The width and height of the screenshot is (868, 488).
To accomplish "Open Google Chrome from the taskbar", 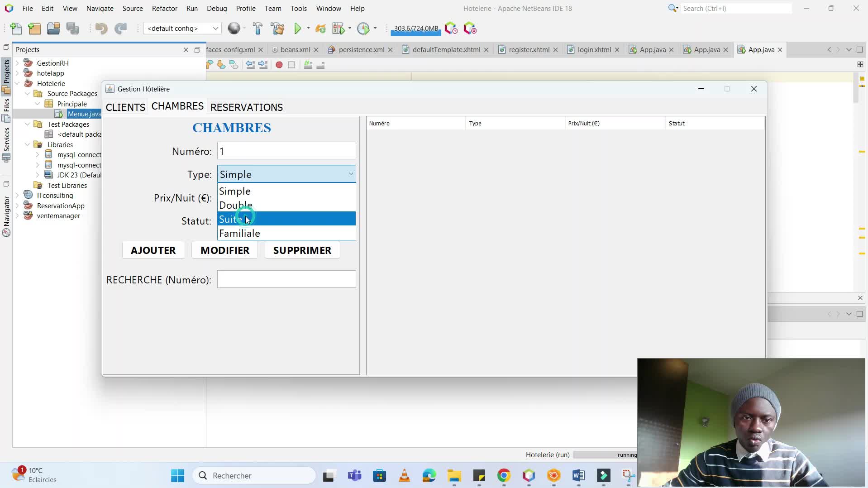I will 504,475.
